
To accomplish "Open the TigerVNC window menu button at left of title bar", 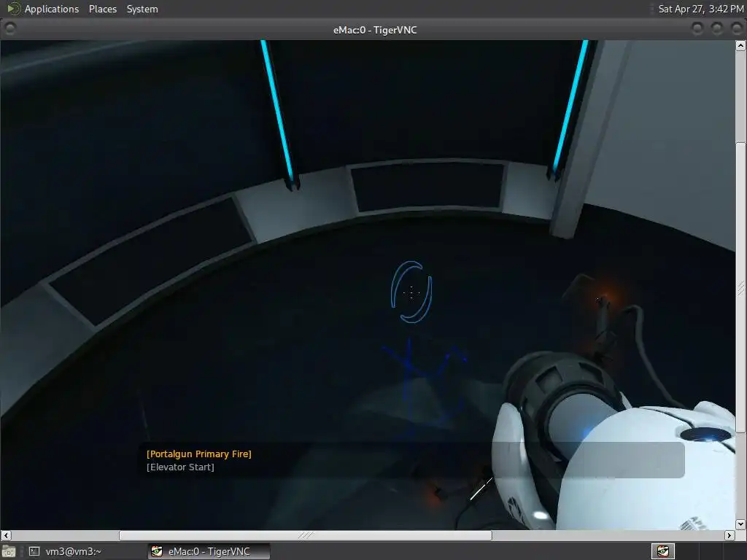I will [10, 29].
